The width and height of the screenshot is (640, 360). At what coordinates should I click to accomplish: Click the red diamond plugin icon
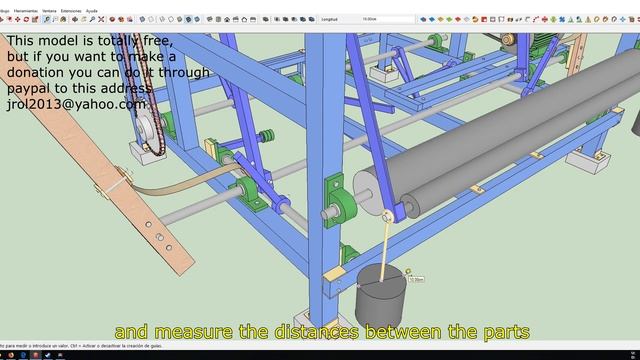click(458, 19)
